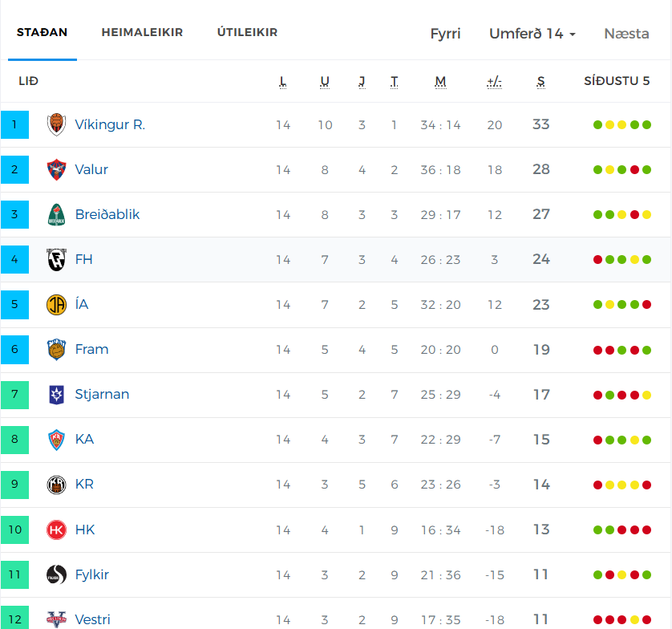Screen dimensions: 672x629
Task: Click the Valur club logo
Action: pyautogui.click(x=56, y=170)
